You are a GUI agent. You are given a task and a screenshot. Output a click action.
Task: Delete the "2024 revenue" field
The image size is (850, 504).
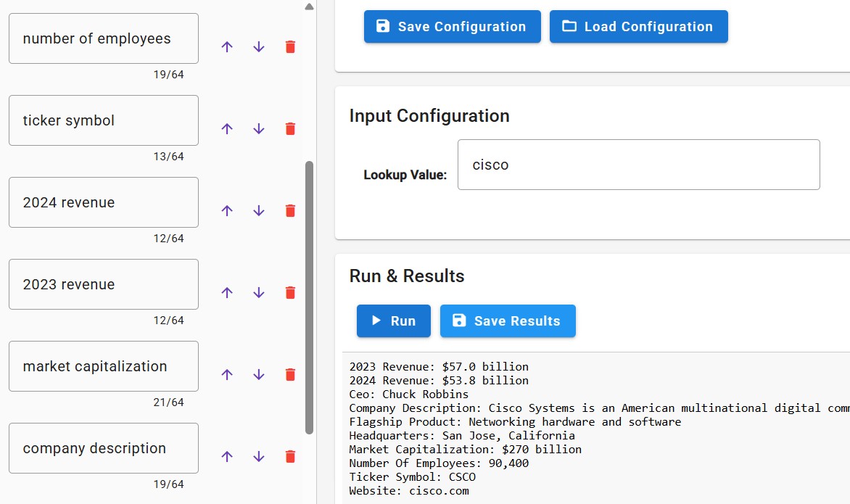(x=289, y=210)
